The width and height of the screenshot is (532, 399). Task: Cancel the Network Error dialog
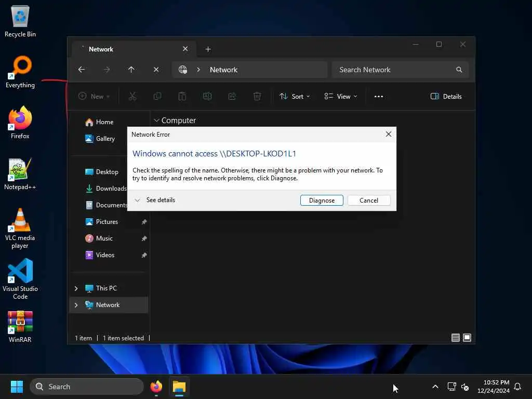(369, 200)
